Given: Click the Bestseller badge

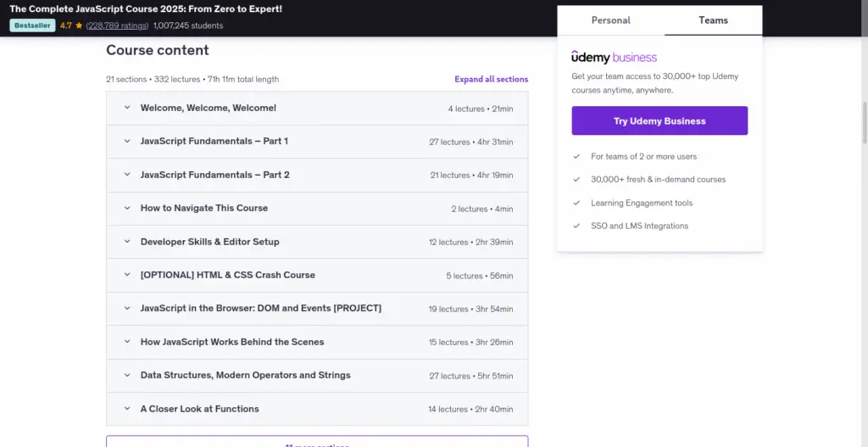Looking at the screenshot, I should 32,25.
